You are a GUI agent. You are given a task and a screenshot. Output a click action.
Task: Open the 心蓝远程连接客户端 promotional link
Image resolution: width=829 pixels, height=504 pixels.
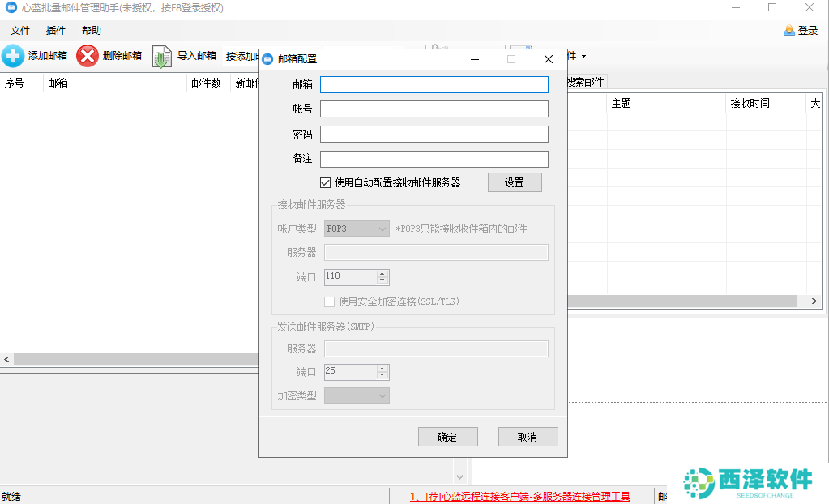520,497
